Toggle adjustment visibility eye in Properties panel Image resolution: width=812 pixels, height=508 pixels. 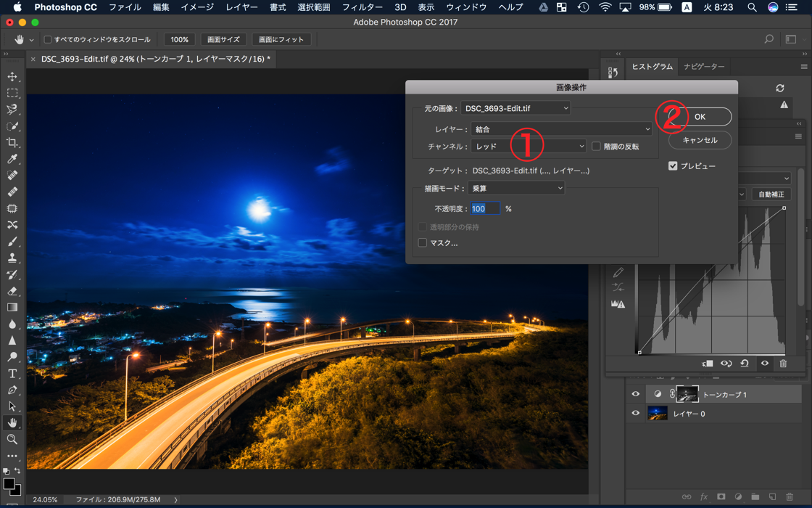point(764,364)
